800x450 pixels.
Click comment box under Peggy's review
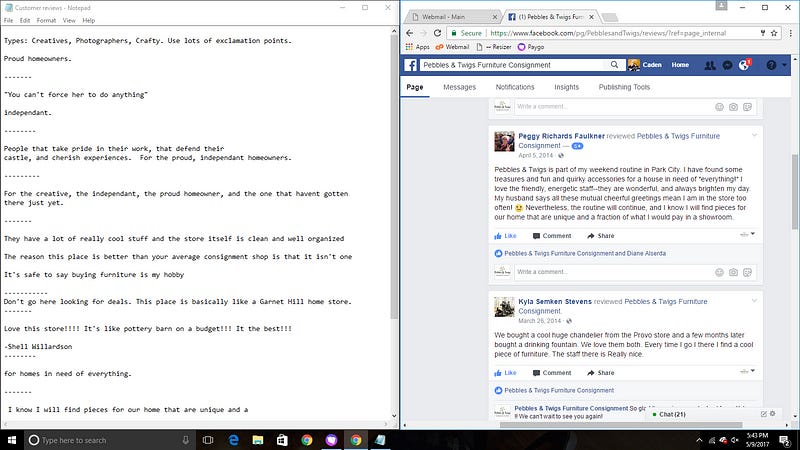612,272
